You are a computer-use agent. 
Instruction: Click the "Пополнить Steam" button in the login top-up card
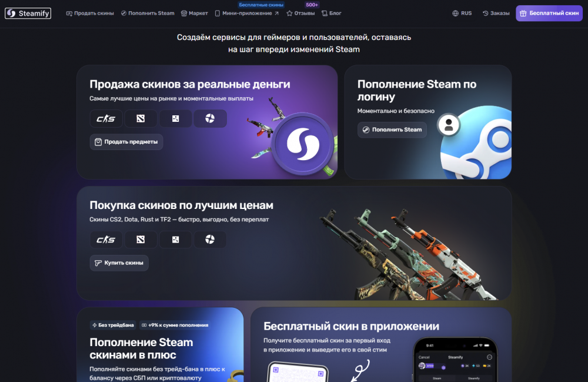point(392,130)
